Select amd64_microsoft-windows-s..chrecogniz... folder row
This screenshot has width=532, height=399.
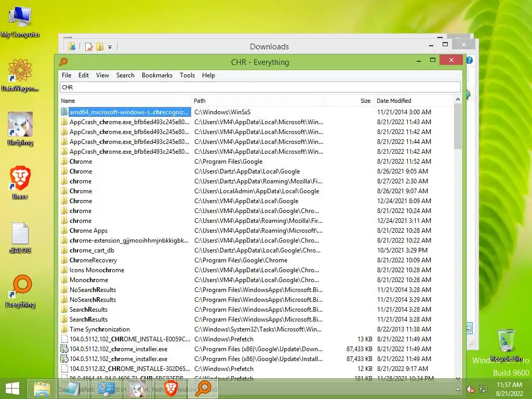(257, 112)
